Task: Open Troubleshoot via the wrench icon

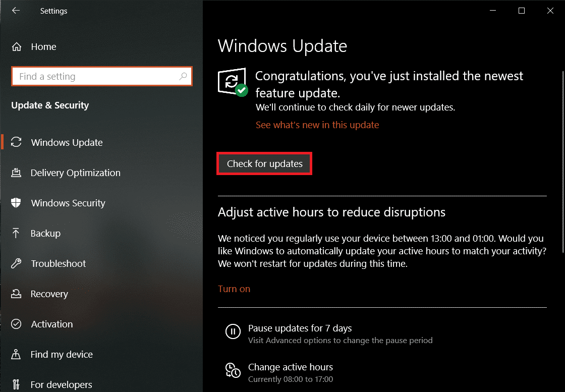Action: click(17, 263)
